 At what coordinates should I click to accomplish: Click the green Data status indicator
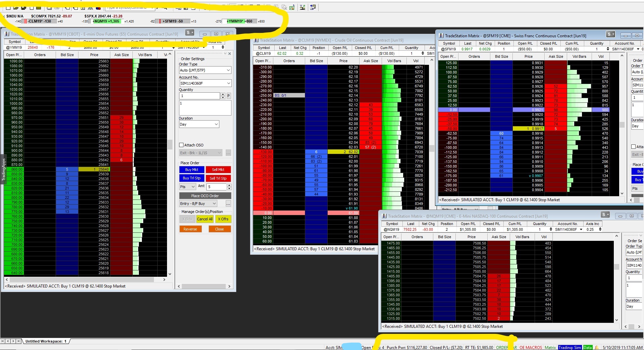click(x=588, y=347)
